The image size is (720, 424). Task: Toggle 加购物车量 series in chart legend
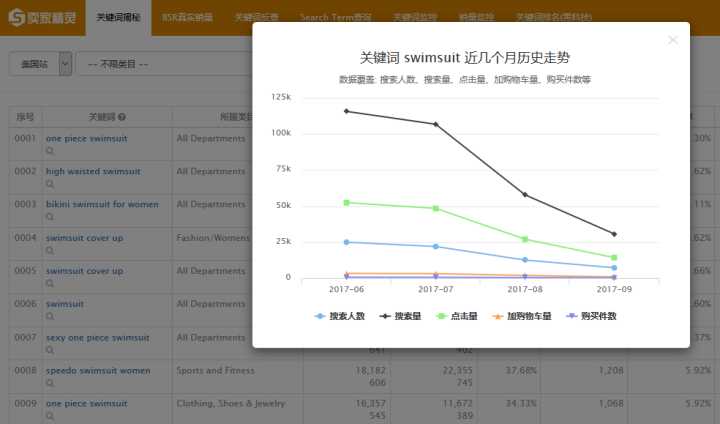522,316
